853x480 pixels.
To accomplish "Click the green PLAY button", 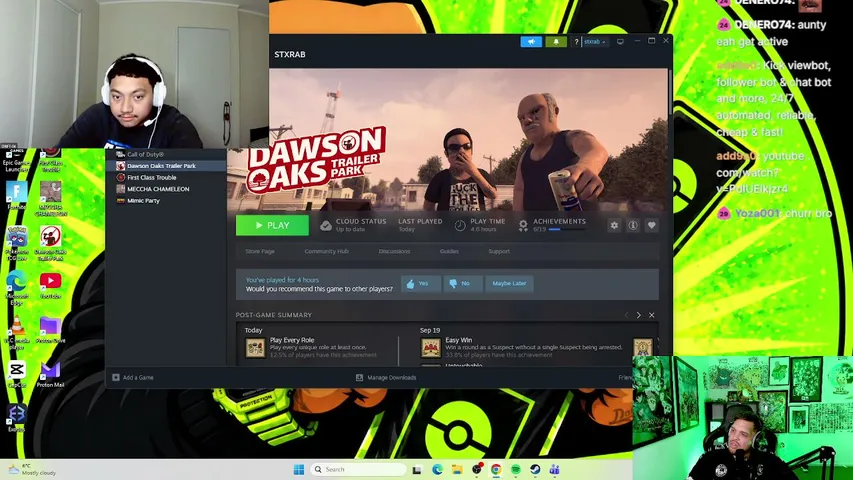I will coord(272,225).
